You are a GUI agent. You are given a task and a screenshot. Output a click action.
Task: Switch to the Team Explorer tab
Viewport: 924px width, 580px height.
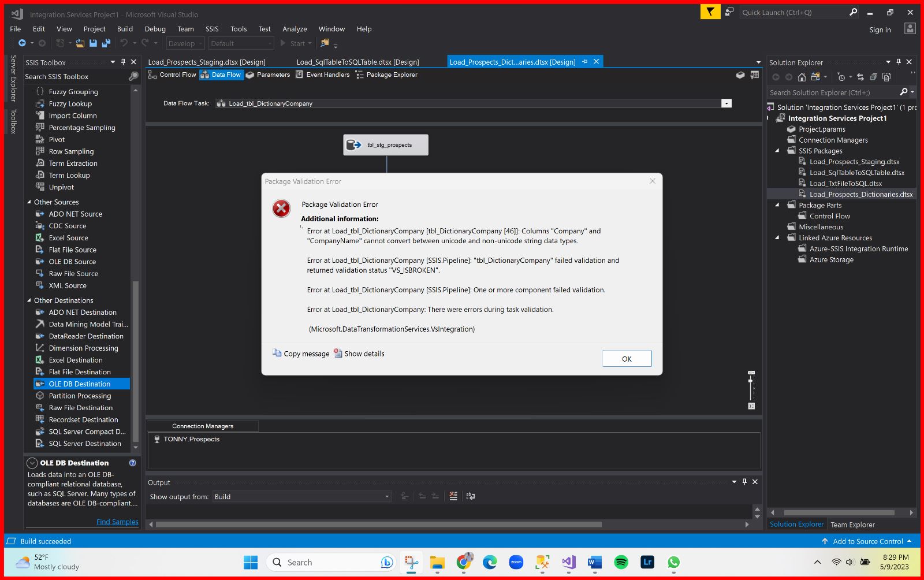click(x=852, y=525)
